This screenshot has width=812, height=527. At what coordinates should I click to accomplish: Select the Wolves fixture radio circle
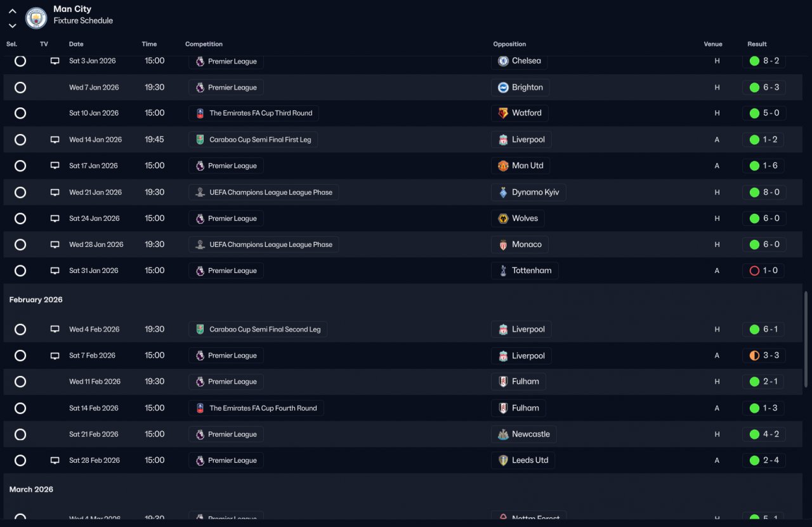(20, 218)
